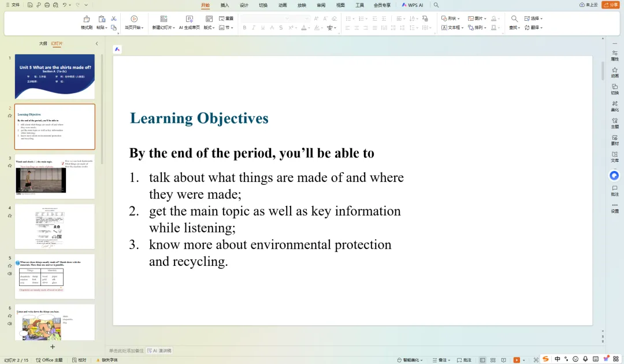Start slideshow from current page (当页开始)
The height and width of the screenshot is (364, 624).
click(134, 23)
